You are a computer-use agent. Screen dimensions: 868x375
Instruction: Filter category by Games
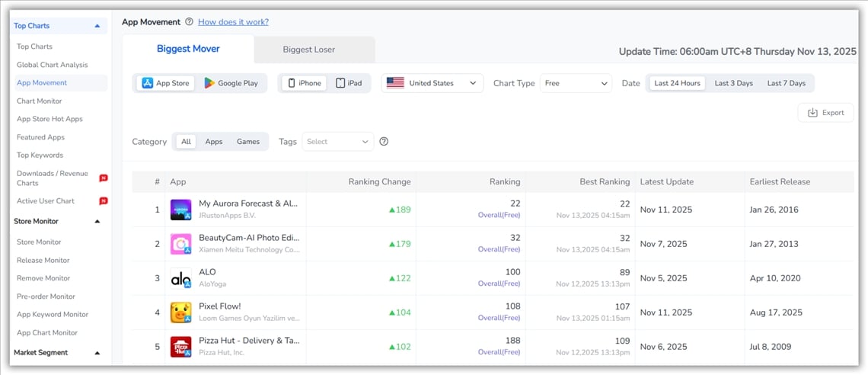[x=248, y=142]
